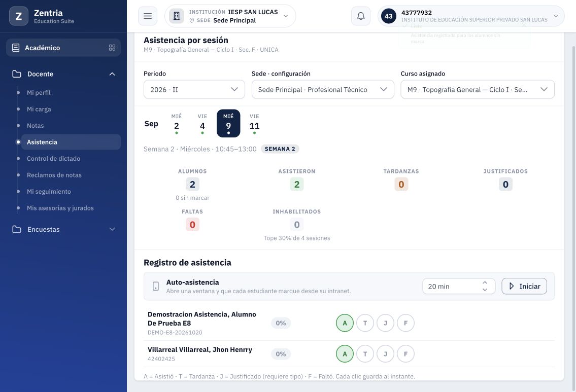Screen dimensions: 576x392
Task: Mark Villarreal Jhon Henrry as Justificado (J)
Action: [385, 354]
